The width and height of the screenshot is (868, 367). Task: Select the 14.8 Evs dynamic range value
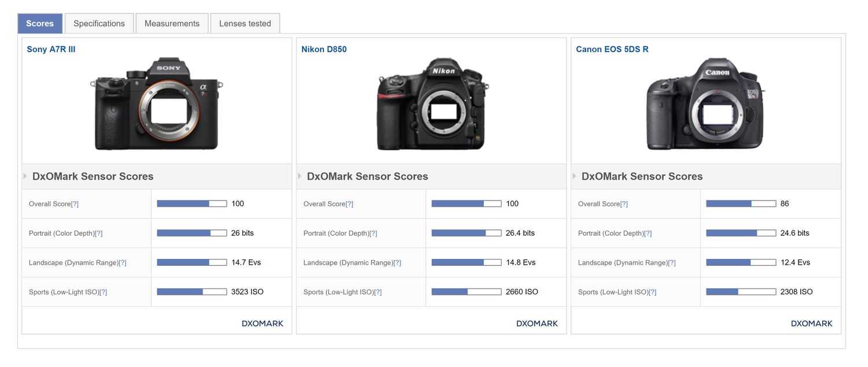click(x=521, y=262)
